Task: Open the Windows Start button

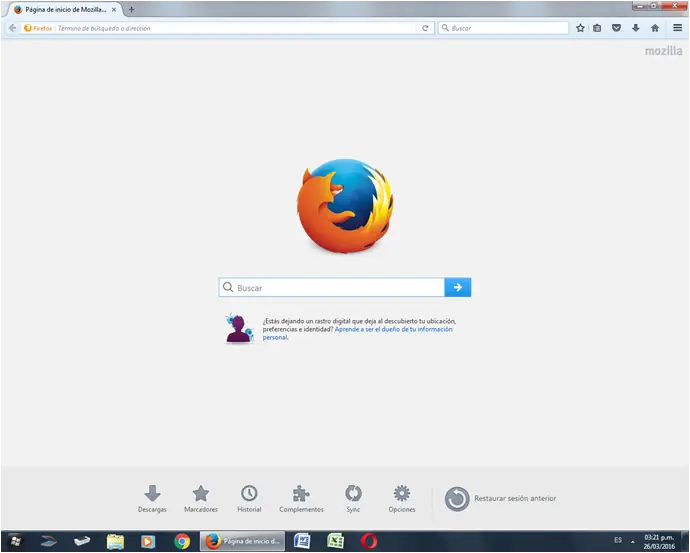Action: 16,541
